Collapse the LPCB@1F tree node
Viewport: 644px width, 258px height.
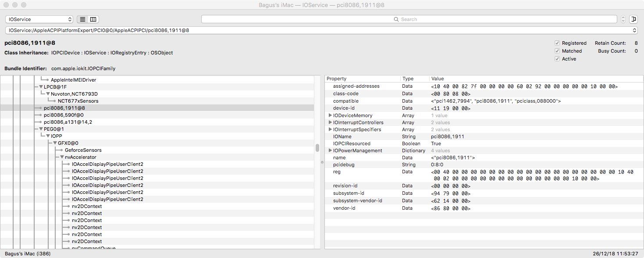[41, 87]
